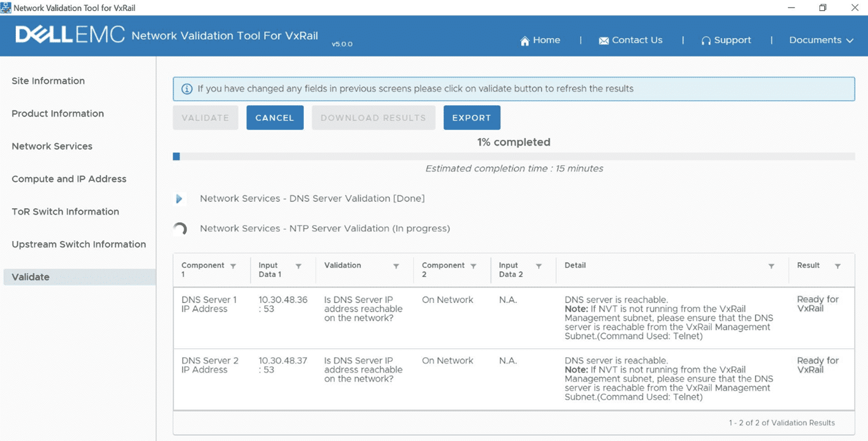Open Compute and IP Address section

69,179
